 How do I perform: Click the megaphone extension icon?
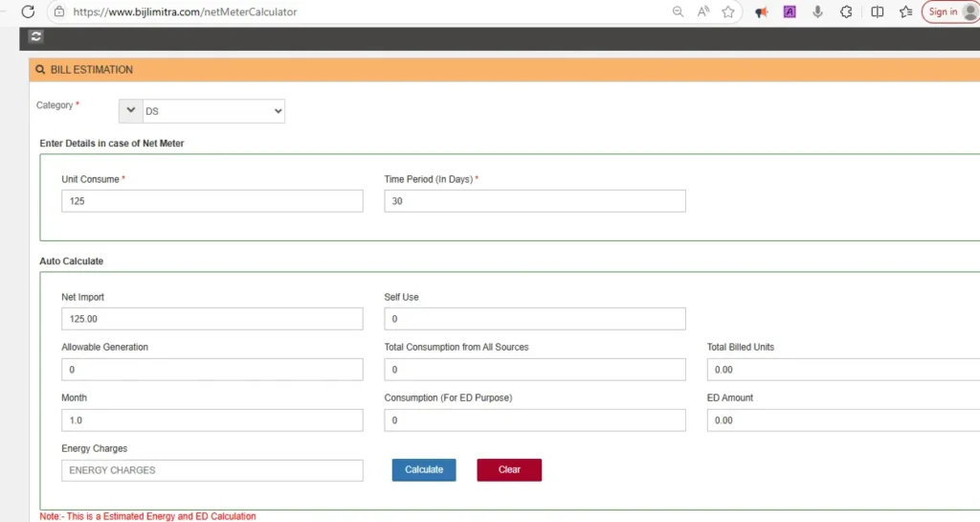coord(762,11)
